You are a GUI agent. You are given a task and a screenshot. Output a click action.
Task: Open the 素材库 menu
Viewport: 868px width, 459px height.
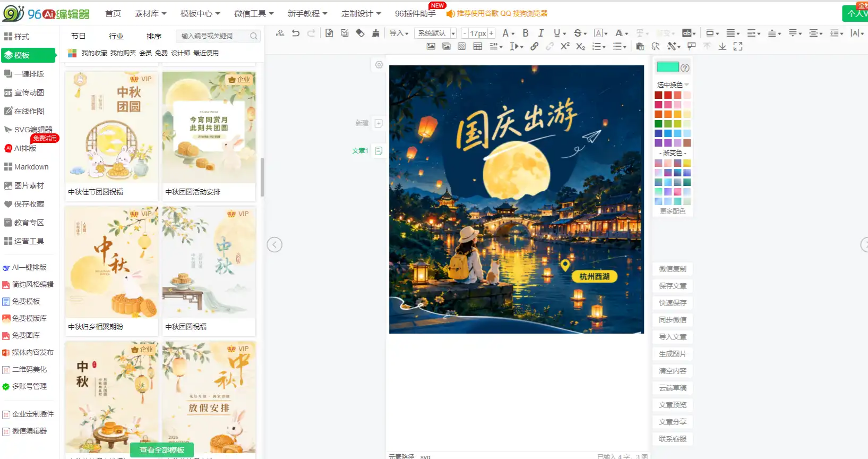point(151,13)
